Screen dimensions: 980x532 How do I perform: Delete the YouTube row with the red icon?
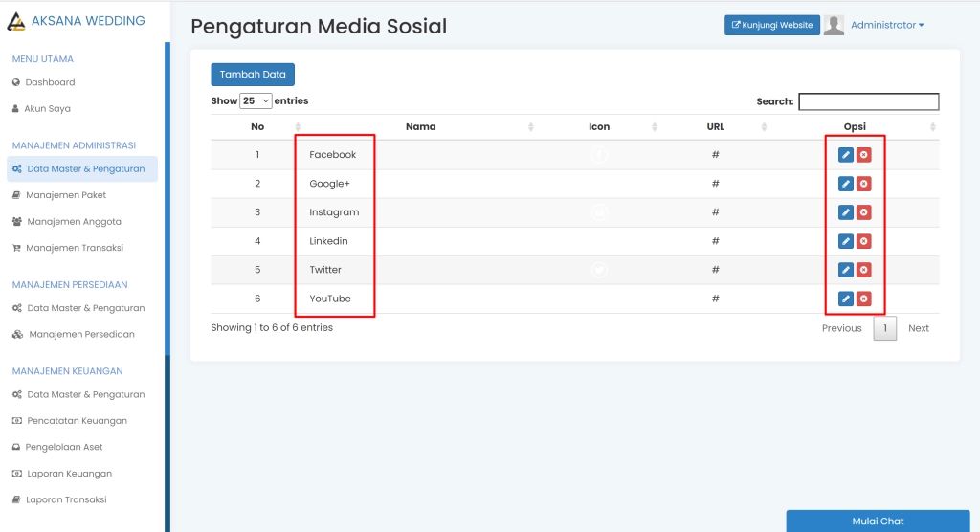(x=864, y=299)
